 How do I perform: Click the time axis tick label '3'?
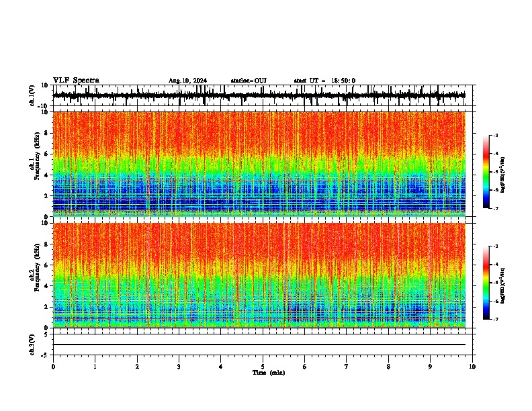click(x=179, y=367)
